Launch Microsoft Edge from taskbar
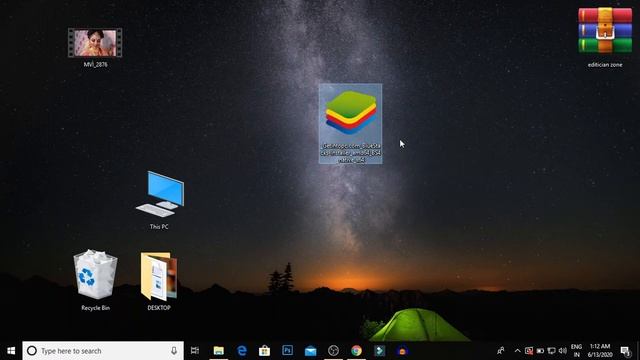 click(x=242, y=351)
